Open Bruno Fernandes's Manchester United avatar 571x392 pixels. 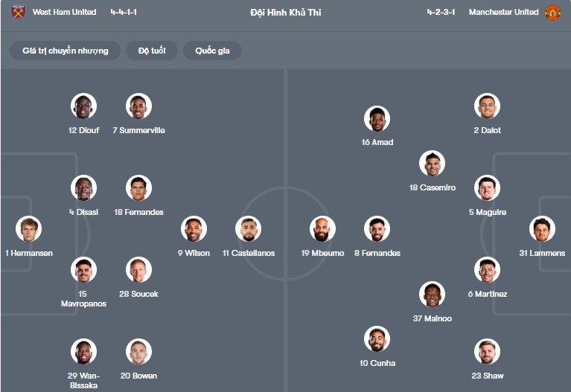(x=377, y=229)
